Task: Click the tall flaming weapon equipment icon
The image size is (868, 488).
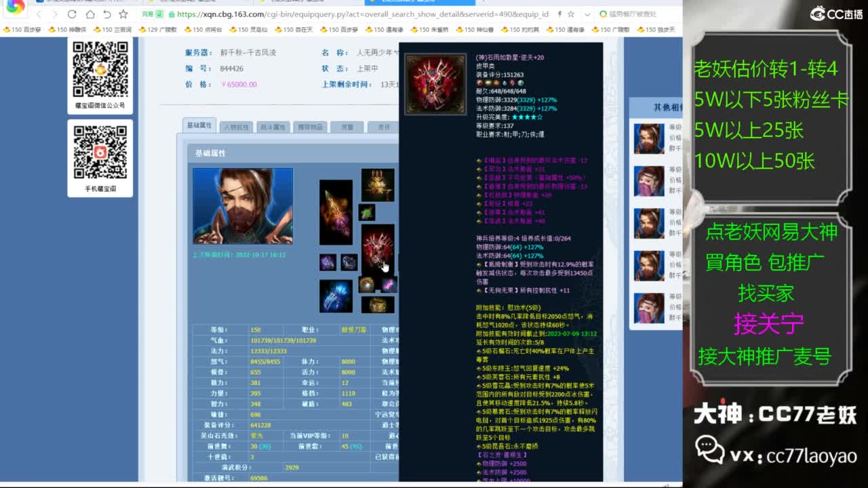Action: 336,212
